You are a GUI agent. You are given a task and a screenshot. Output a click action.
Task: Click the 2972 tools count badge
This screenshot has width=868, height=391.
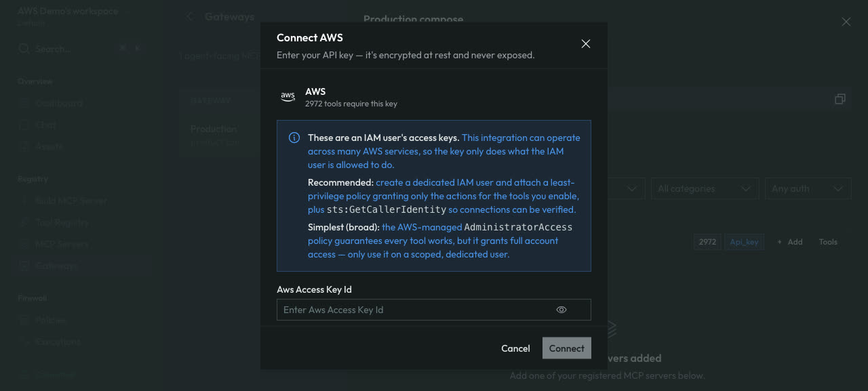click(x=707, y=242)
